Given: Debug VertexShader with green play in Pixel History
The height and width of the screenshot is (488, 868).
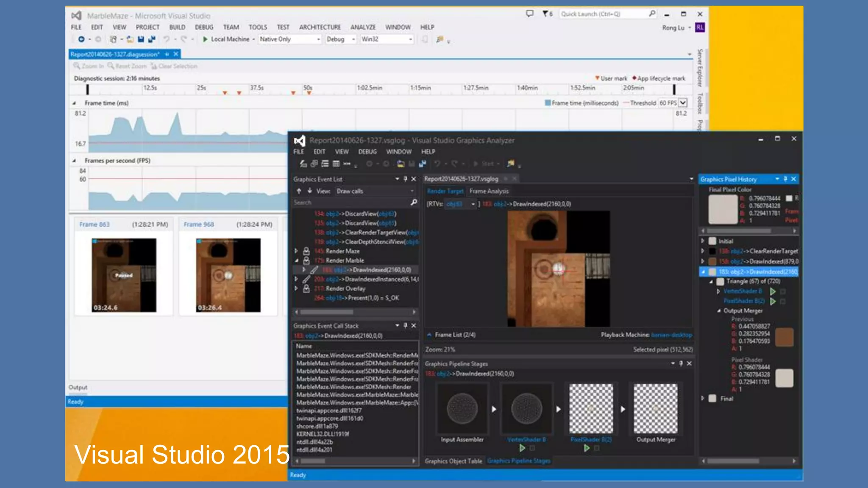Looking at the screenshot, I should [773, 291].
